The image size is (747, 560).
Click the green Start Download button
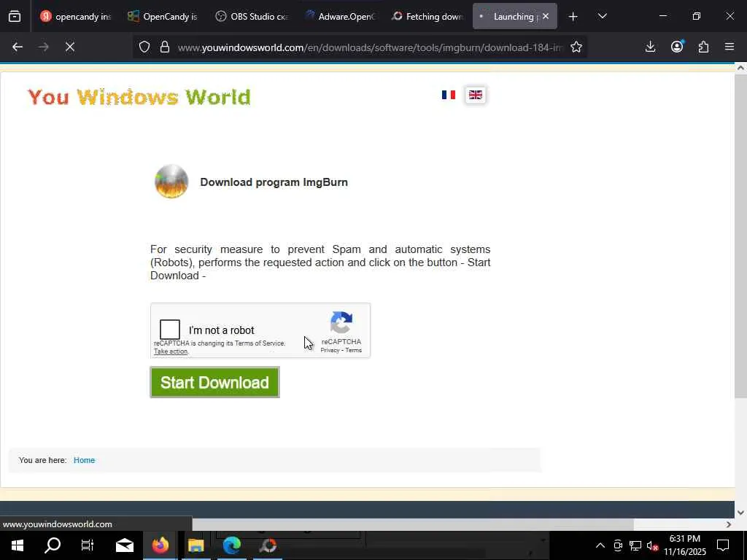(215, 382)
